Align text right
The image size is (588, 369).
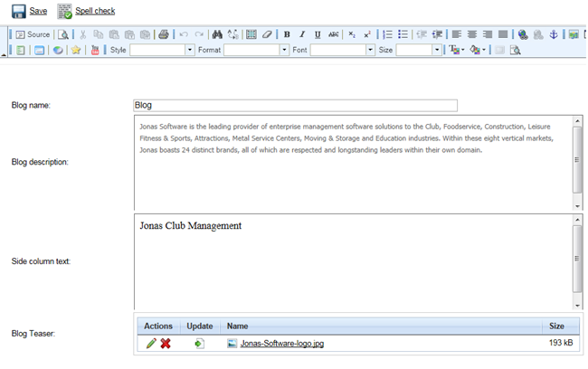(488, 34)
